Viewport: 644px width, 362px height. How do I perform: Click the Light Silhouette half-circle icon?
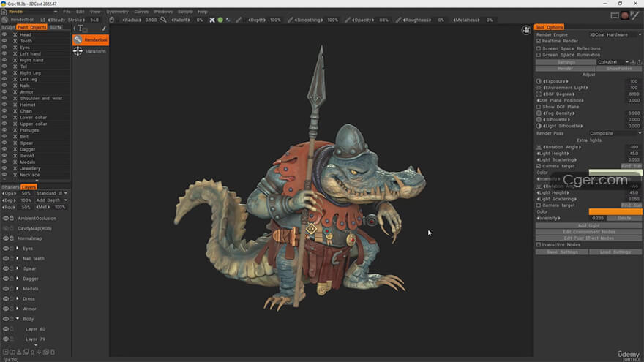539,126
